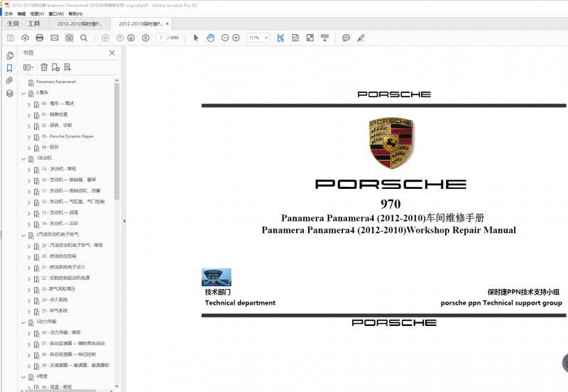Open the 编辑 menu
Viewport: 568px width, 392px height.
click(22, 13)
